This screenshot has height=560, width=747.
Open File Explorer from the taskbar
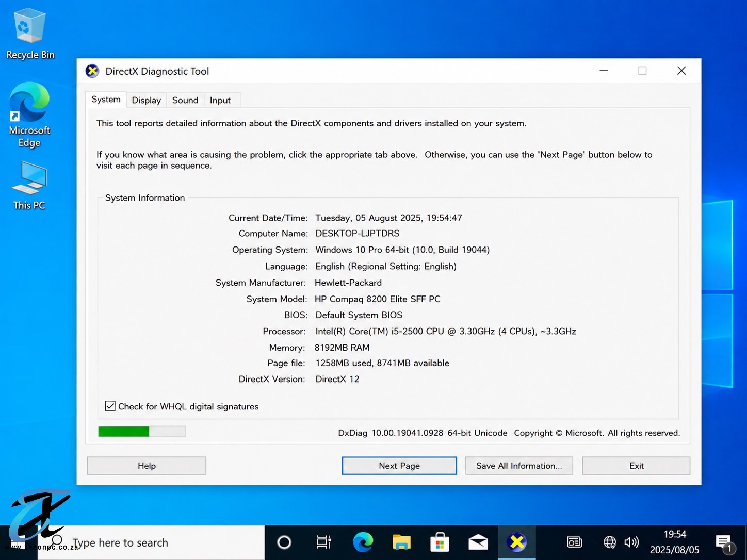point(401,542)
